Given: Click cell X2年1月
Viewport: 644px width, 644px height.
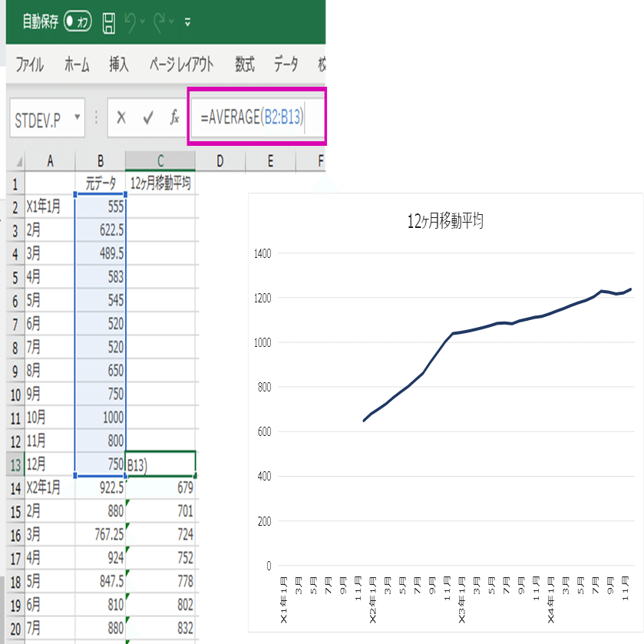Looking at the screenshot, I should point(50,487).
